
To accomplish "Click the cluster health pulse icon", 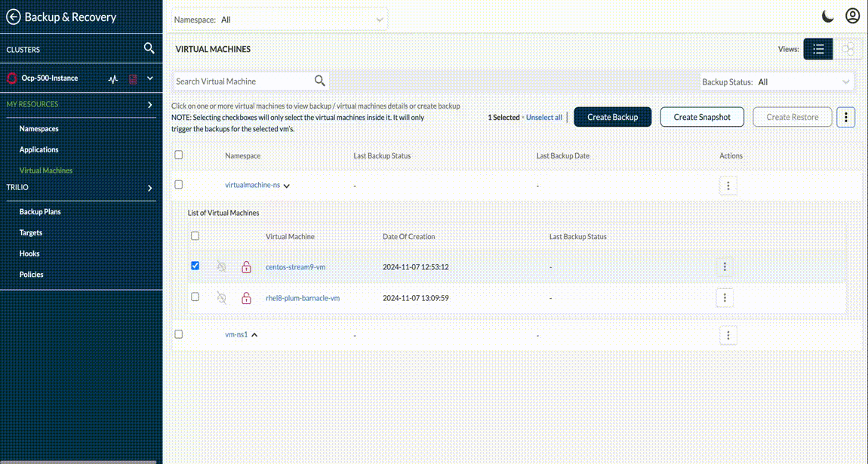I will coord(113,78).
